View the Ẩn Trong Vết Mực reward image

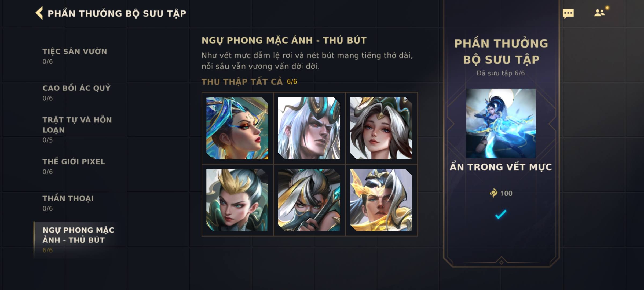pos(501,123)
